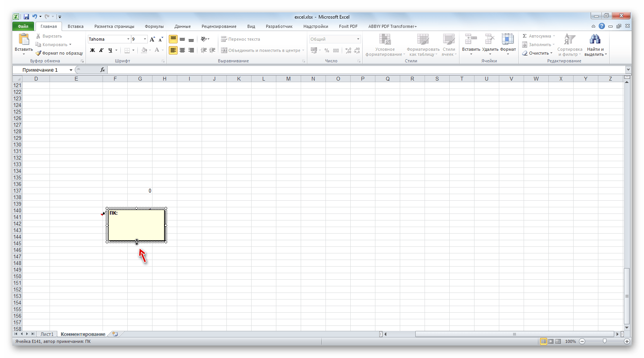The width and height of the screenshot is (644, 358).
Task: Open Cell Styles (Стили ячеек)
Action: [449, 45]
